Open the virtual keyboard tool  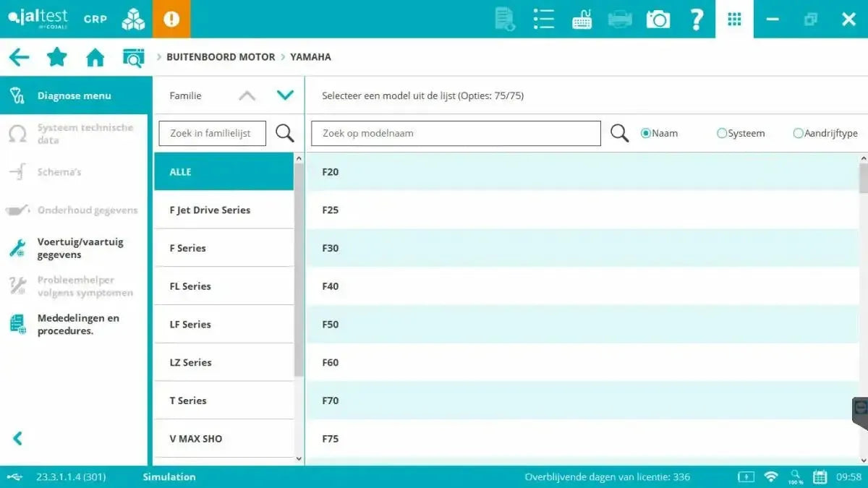click(x=582, y=19)
